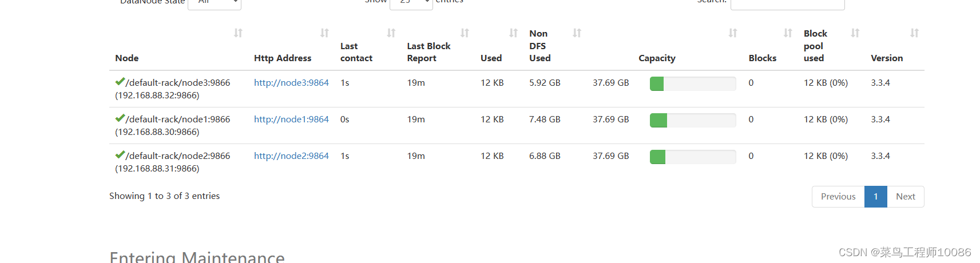This screenshot has height=263, width=980.
Task: Sort by Non DFS Used
Action: coord(577,33)
